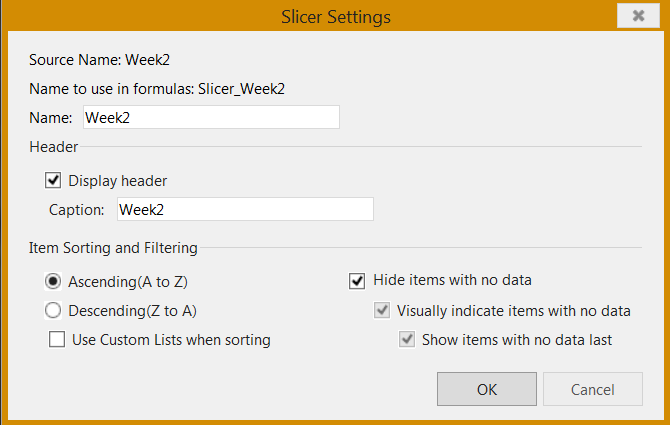Click the Header section heading
This screenshot has width=671, height=425.
(x=53, y=147)
